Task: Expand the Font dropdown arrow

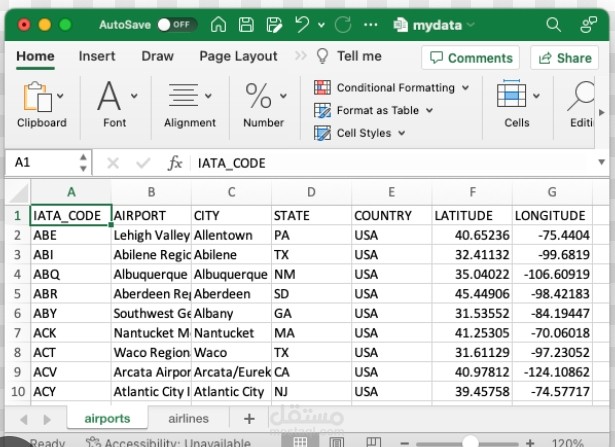Action: (134, 96)
